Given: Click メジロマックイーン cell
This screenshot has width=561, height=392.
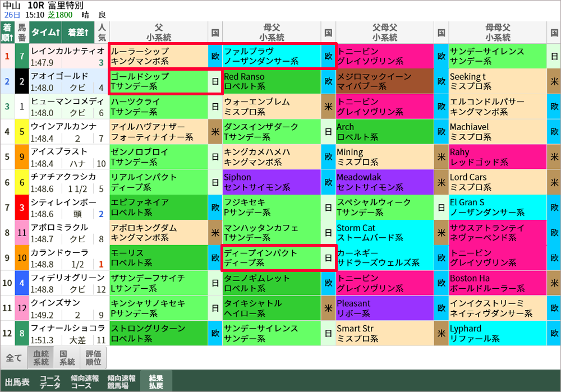Looking at the screenshot, I should (385, 81).
